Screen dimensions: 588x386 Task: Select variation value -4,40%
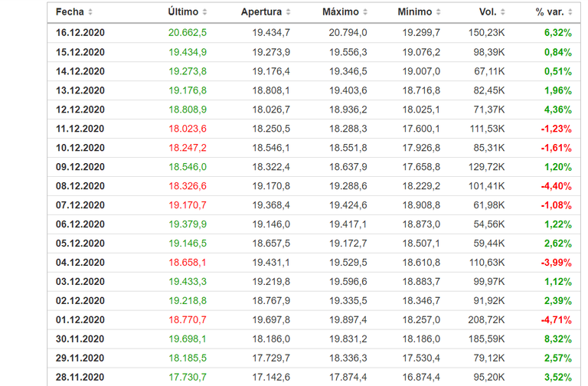point(556,186)
